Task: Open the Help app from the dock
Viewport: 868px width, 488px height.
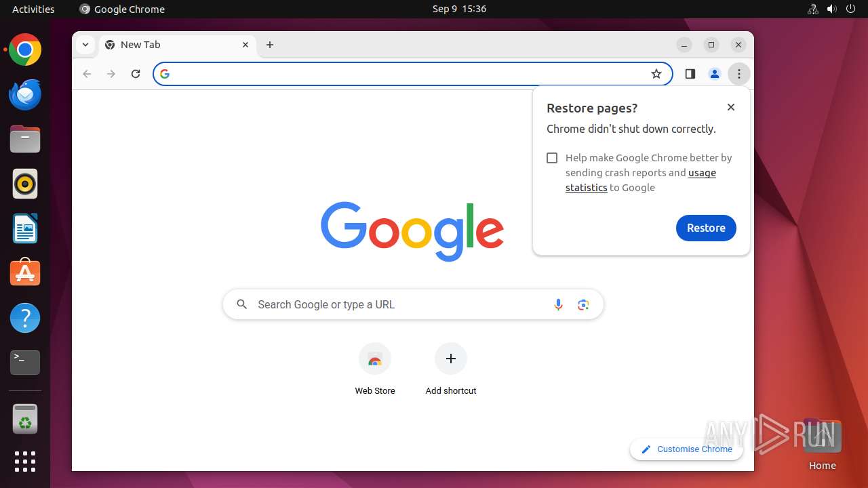Action: (25, 318)
